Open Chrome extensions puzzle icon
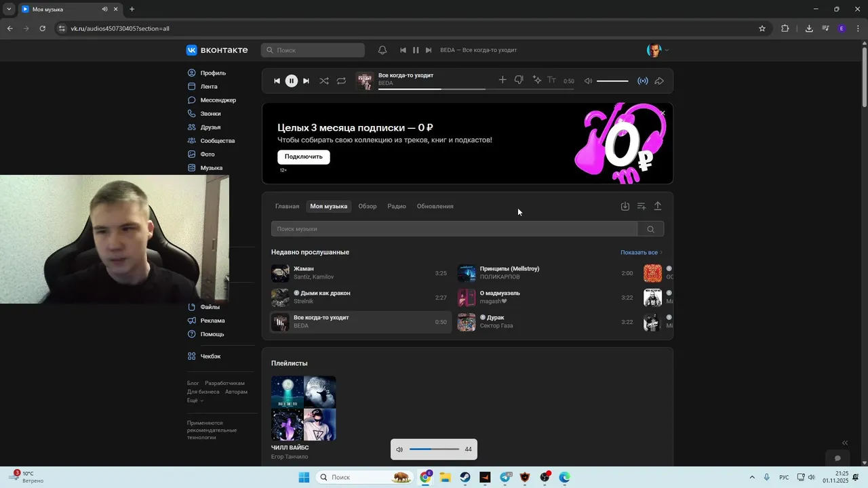This screenshot has width=868, height=488. 785,28
